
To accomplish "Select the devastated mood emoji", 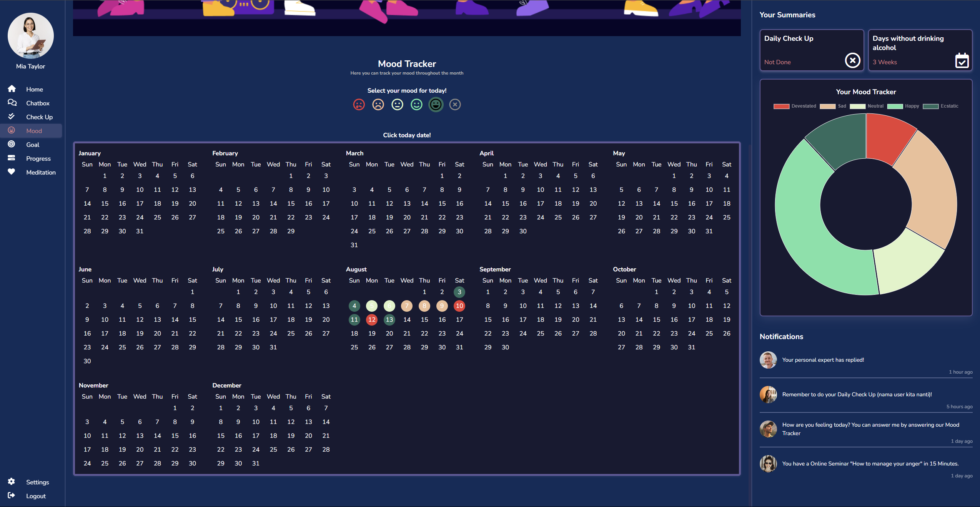I will coord(358,104).
